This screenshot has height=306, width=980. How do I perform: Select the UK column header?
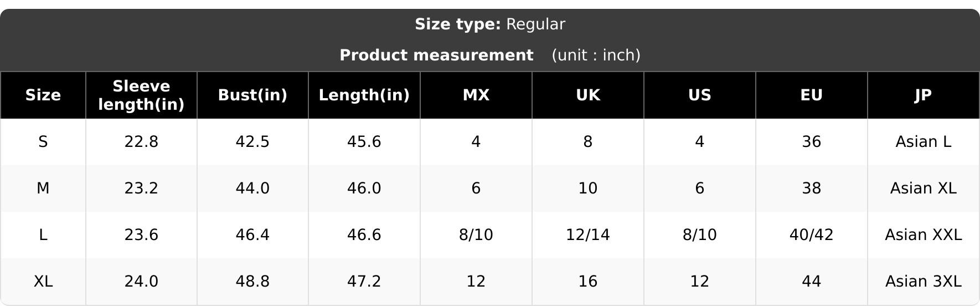click(x=588, y=95)
